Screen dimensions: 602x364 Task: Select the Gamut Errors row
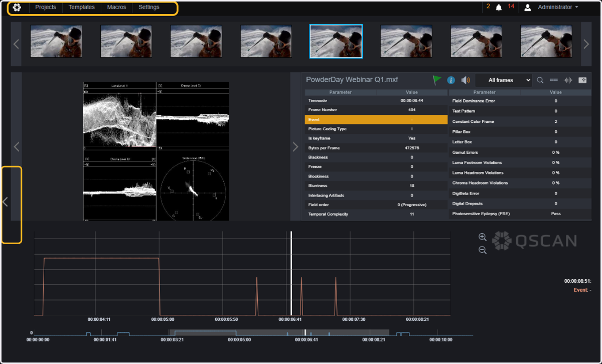click(x=520, y=152)
